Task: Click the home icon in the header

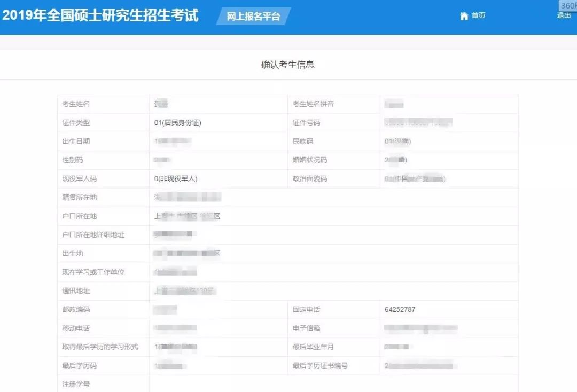Action: (x=464, y=16)
